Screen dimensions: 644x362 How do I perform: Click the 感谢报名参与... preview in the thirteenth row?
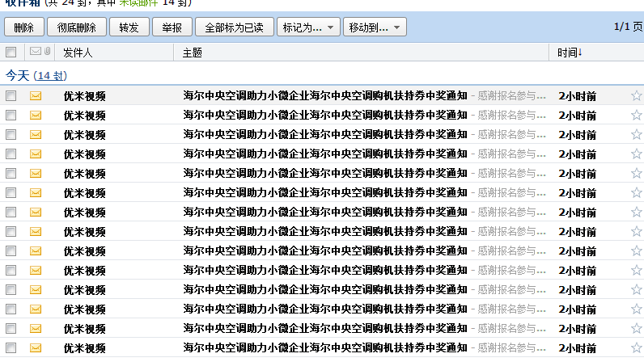coord(512,328)
